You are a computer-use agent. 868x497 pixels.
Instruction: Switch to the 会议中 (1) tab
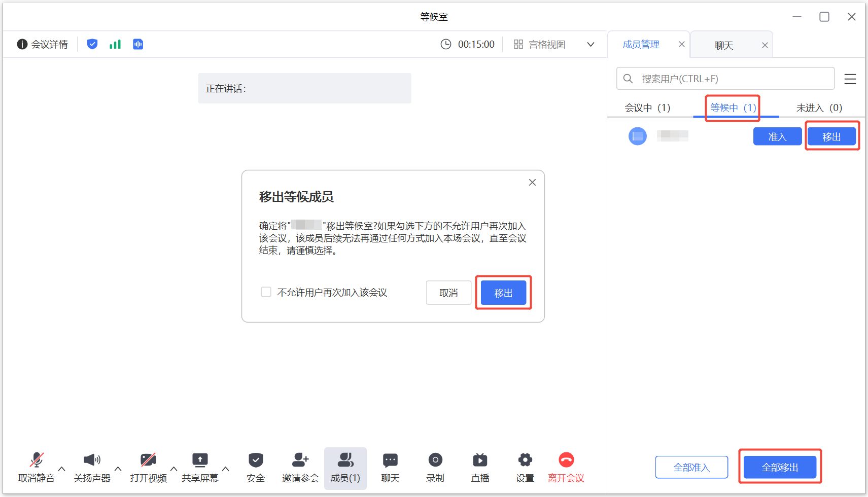[x=647, y=108]
